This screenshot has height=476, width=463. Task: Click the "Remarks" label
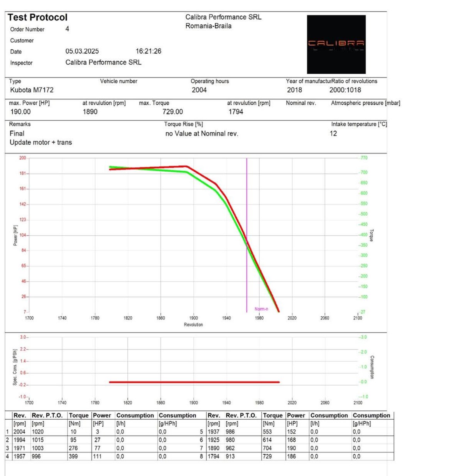20,124
